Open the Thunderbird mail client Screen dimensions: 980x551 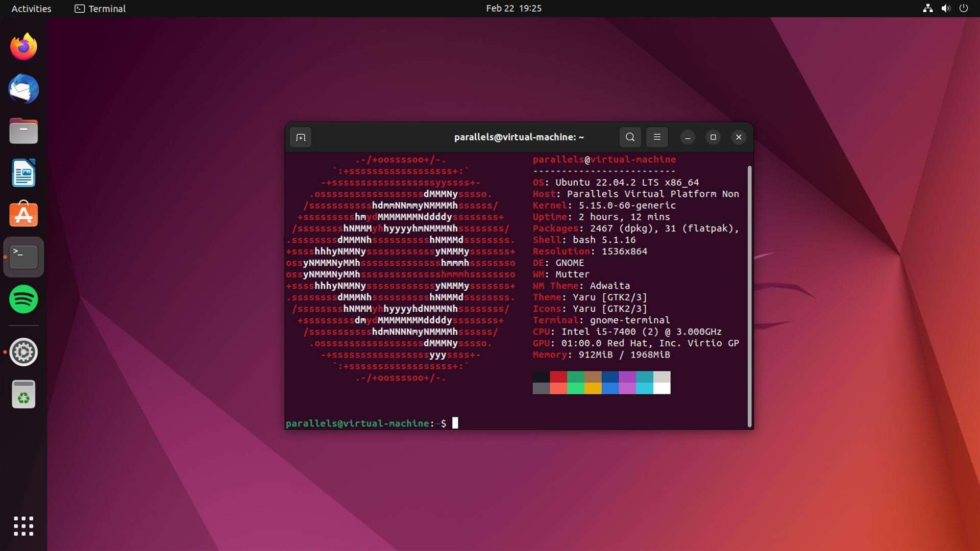point(23,89)
